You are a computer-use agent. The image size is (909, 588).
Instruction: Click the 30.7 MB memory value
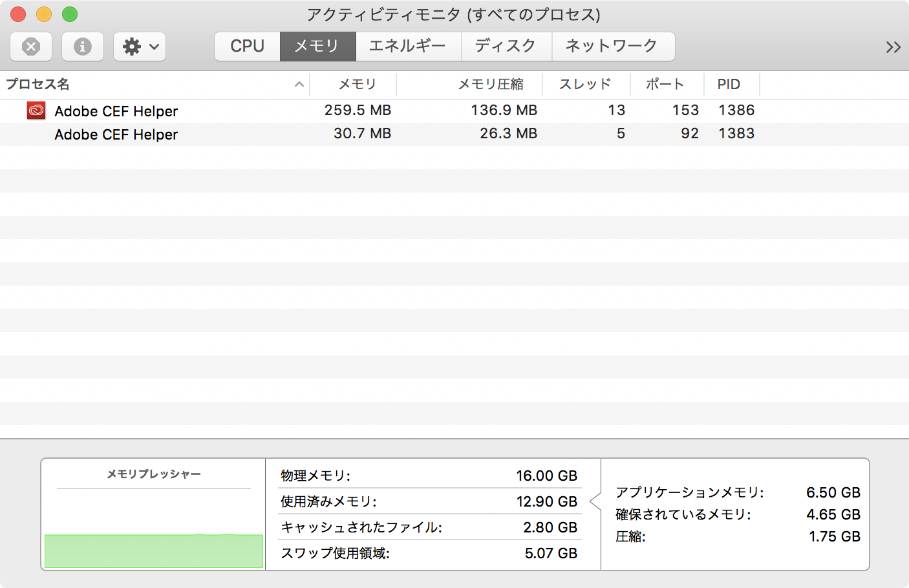tap(362, 134)
